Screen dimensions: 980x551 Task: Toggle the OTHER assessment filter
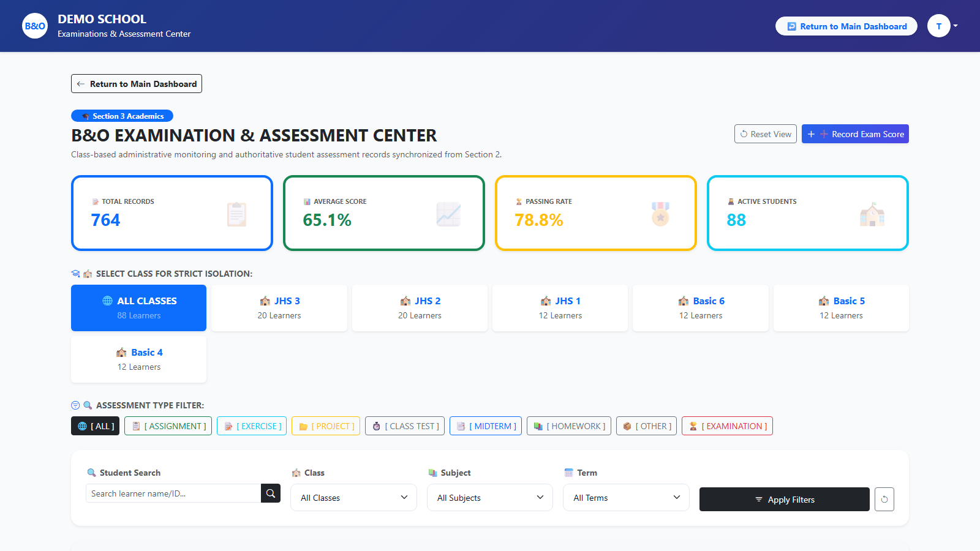646,426
